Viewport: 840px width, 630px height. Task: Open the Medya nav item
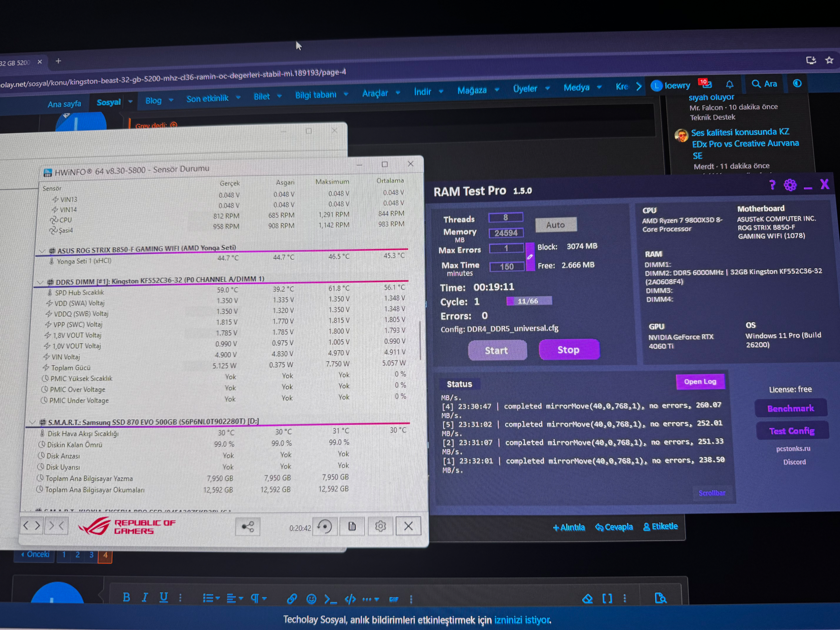coord(576,87)
